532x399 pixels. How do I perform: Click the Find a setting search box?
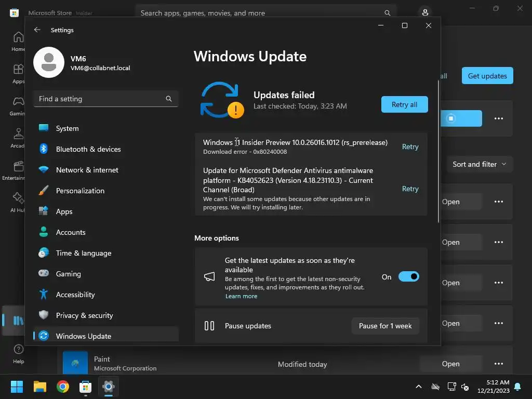[x=106, y=99]
